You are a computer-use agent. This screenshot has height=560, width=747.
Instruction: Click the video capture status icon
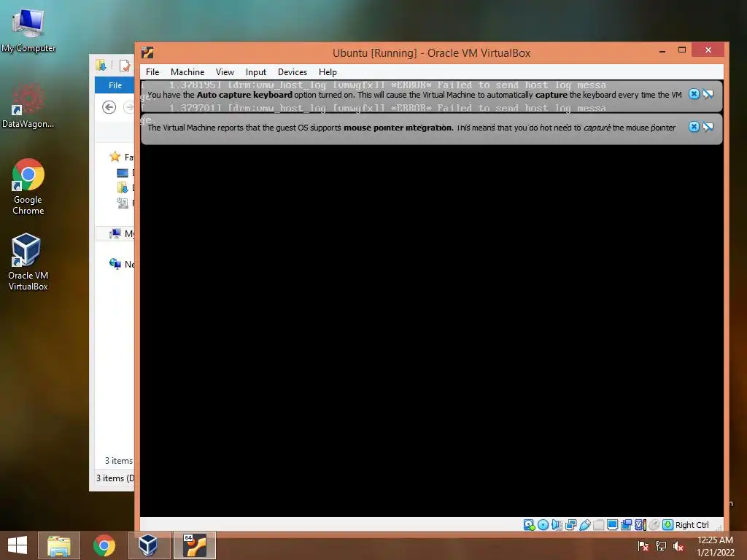(626, 525)
